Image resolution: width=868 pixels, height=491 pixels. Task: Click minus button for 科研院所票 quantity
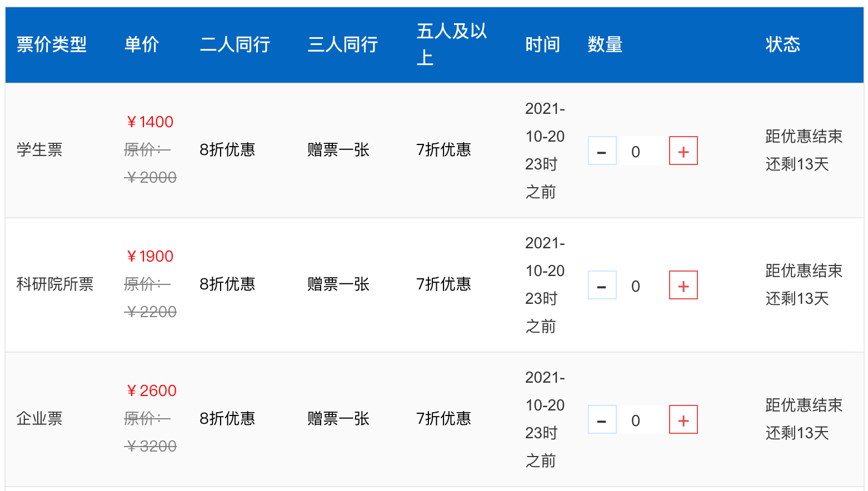coord(602,285)
